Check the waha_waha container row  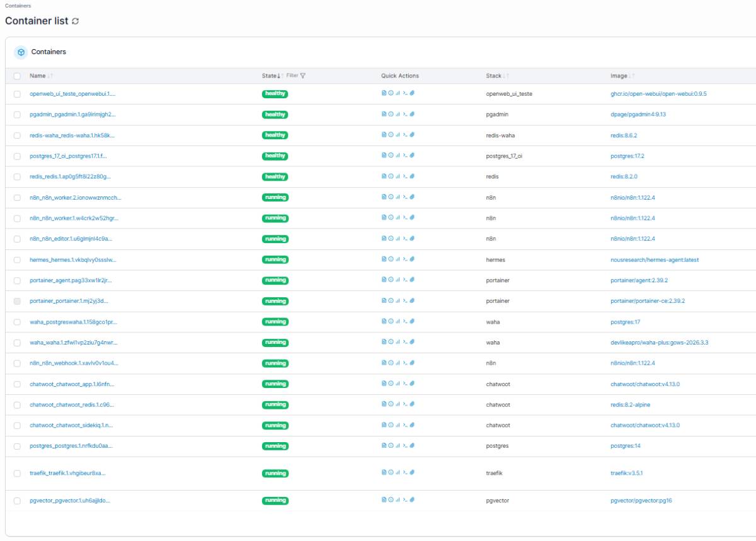[x=17, y=343]
